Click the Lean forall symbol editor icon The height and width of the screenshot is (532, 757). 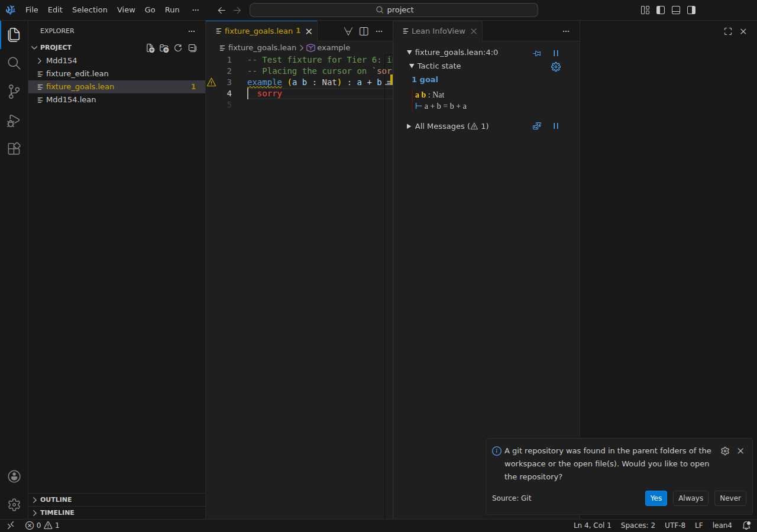[x=348, y=31]
